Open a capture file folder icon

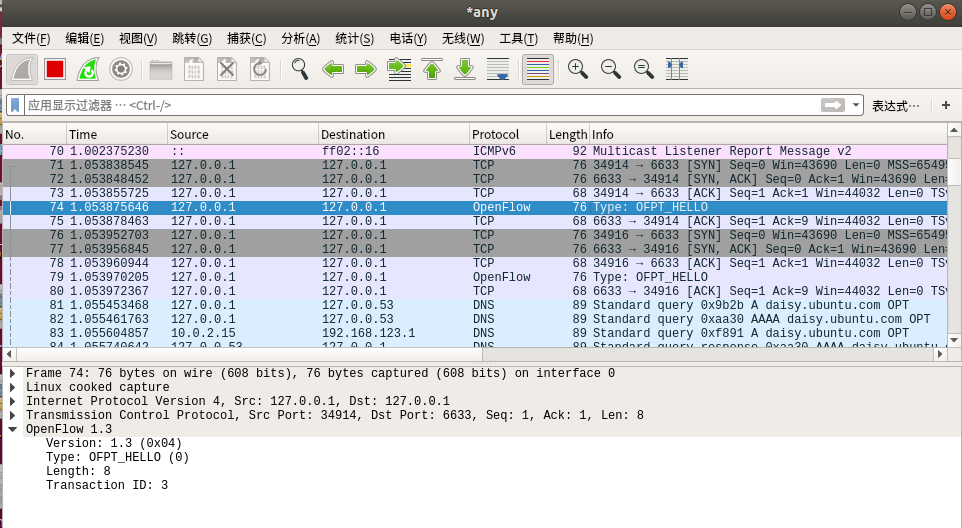point(161,69)
